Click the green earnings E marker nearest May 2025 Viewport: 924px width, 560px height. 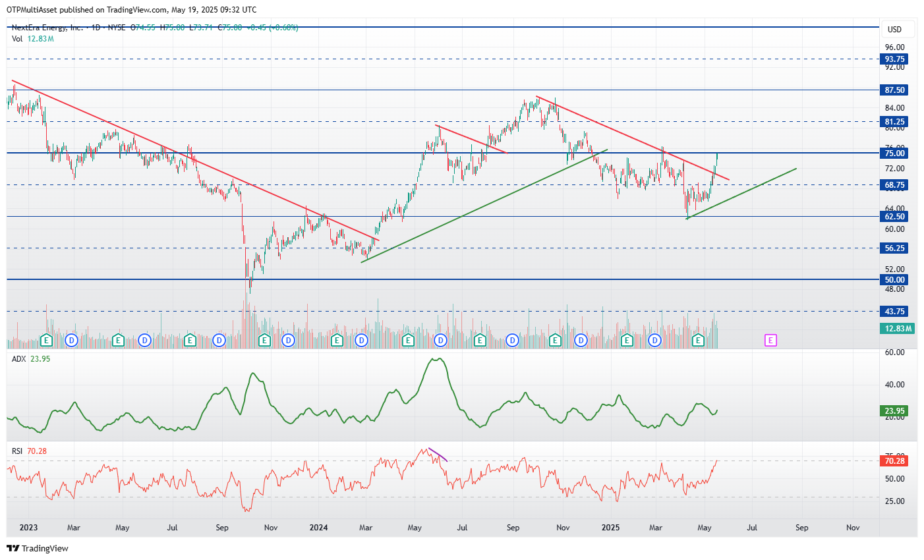(699, 340)
